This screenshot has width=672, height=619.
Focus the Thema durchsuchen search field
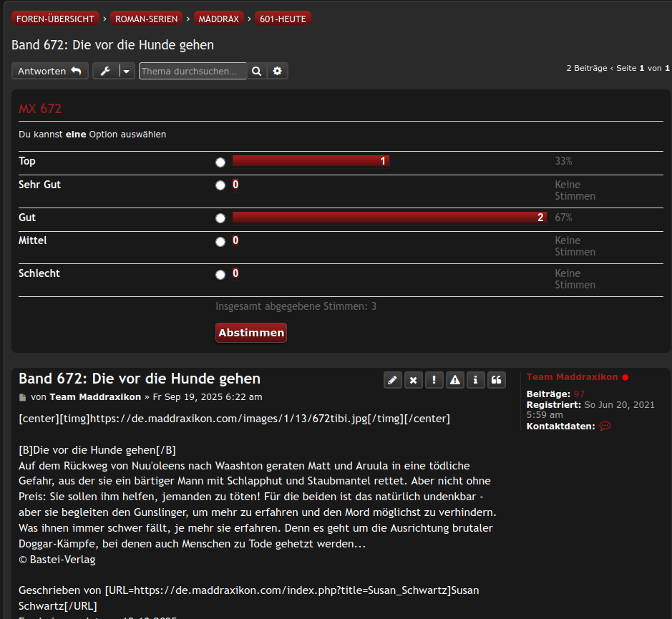193,71
